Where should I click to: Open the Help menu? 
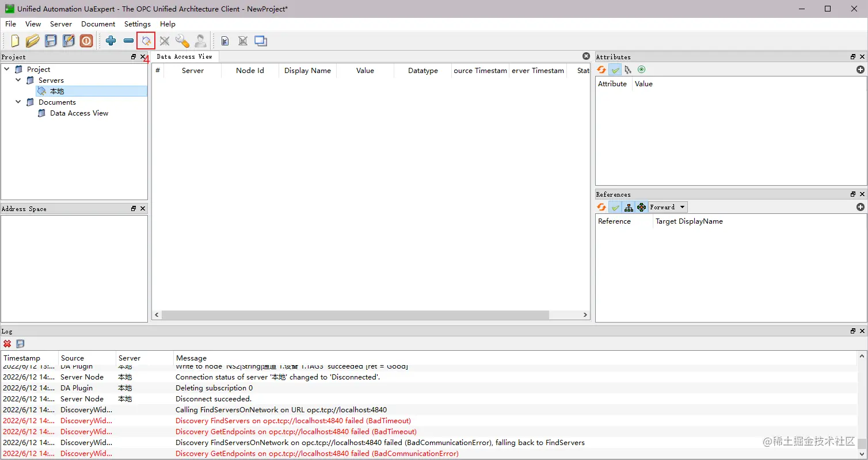point(167,24)
